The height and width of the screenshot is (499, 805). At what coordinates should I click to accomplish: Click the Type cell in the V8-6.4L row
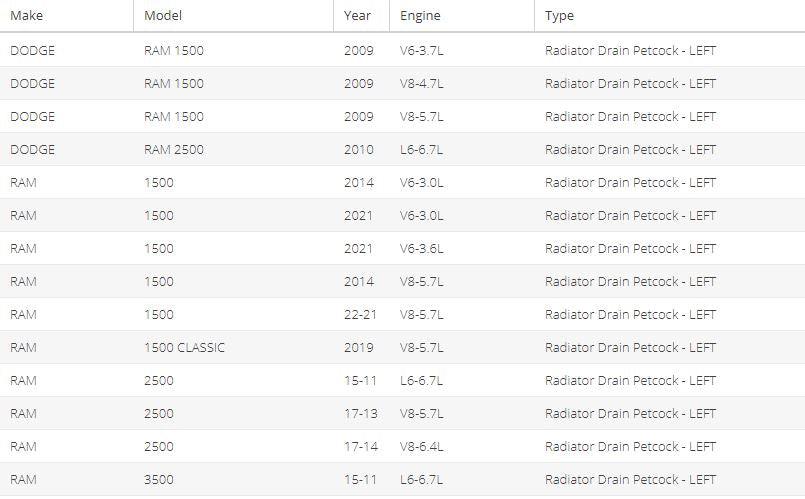click(x=630, y=446)
